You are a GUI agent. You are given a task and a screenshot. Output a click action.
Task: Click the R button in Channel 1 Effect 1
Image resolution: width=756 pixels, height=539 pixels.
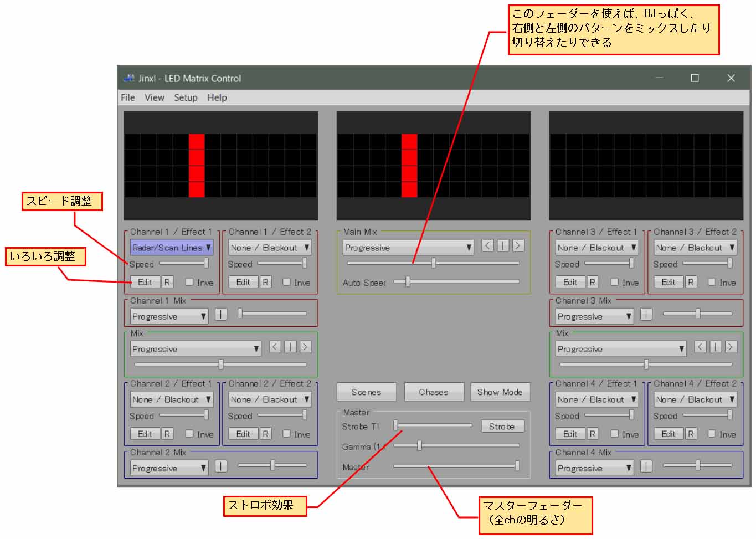167,282
